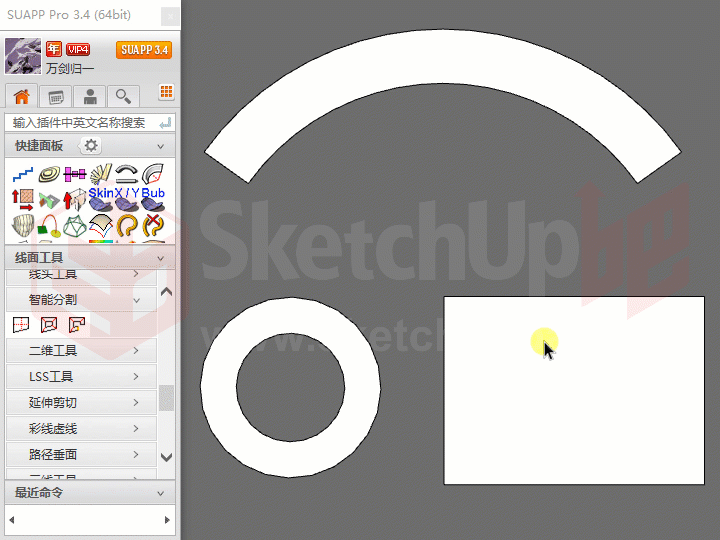Select the red up-arrow building icon
Screen dimensions: 720x540
[x=74, y=200]
